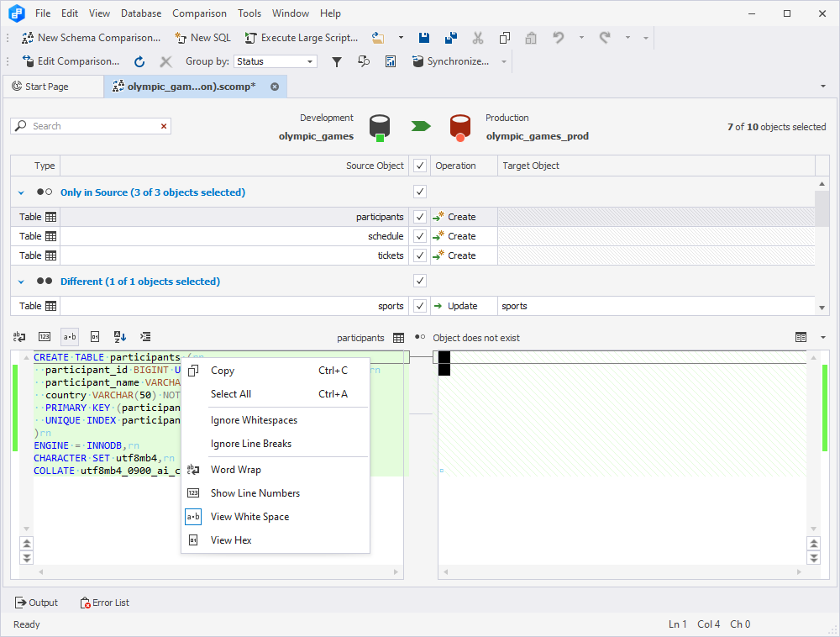
Task: Click Execute Large Script button
Action: pyautogui.click(x=301, y=38)
